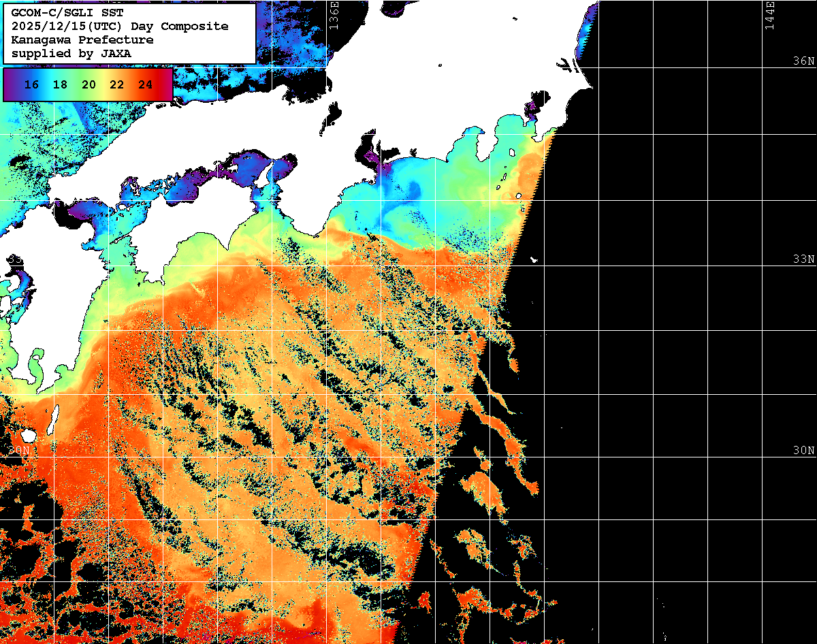Click the 30N label on the left edge
The image size is (817, 644).
click(19, 451)
